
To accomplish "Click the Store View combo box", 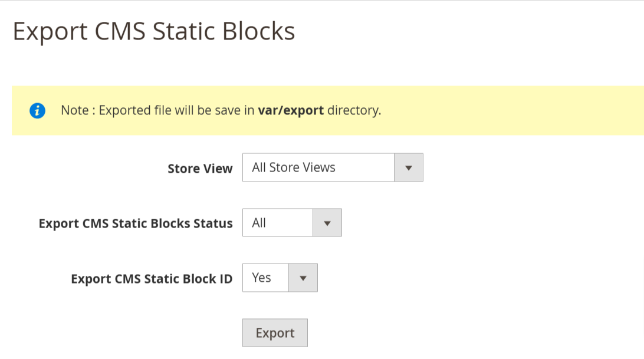I will pos(318,167).
